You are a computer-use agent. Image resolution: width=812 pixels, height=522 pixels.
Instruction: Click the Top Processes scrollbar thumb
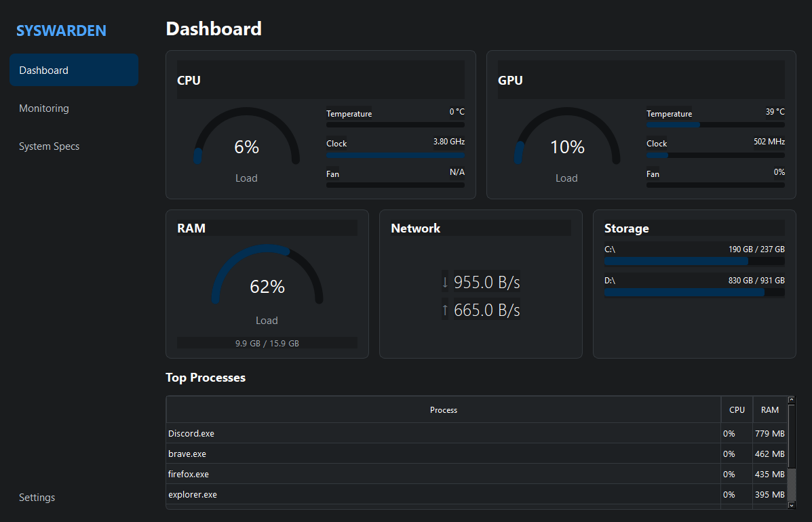point(791,436)
